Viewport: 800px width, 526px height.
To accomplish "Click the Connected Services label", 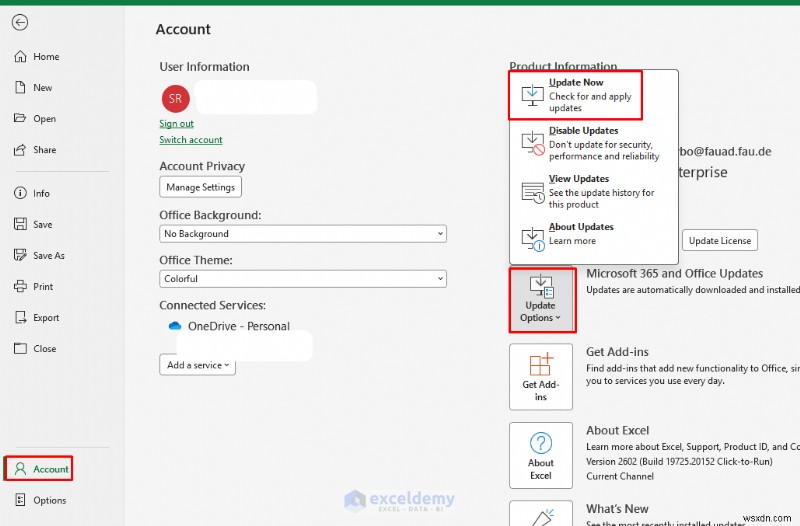I will [212, 305].
